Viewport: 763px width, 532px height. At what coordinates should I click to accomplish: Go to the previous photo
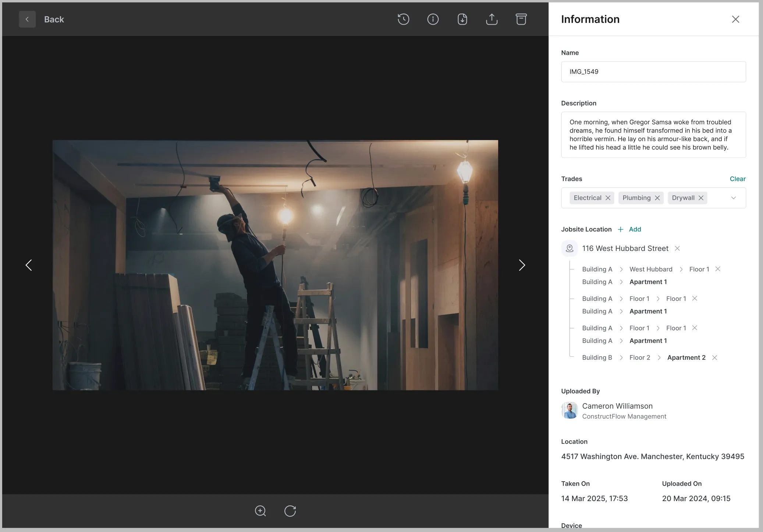tap(29, 265)
